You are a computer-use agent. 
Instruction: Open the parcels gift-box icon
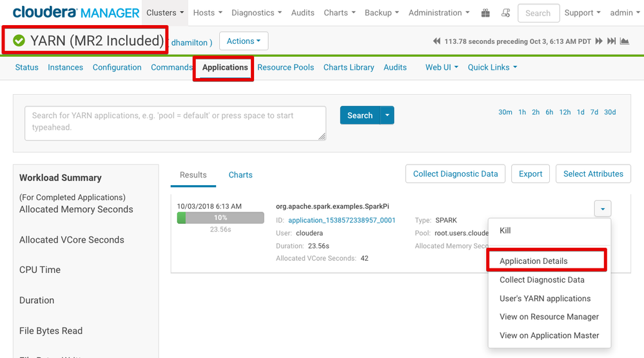485,13
